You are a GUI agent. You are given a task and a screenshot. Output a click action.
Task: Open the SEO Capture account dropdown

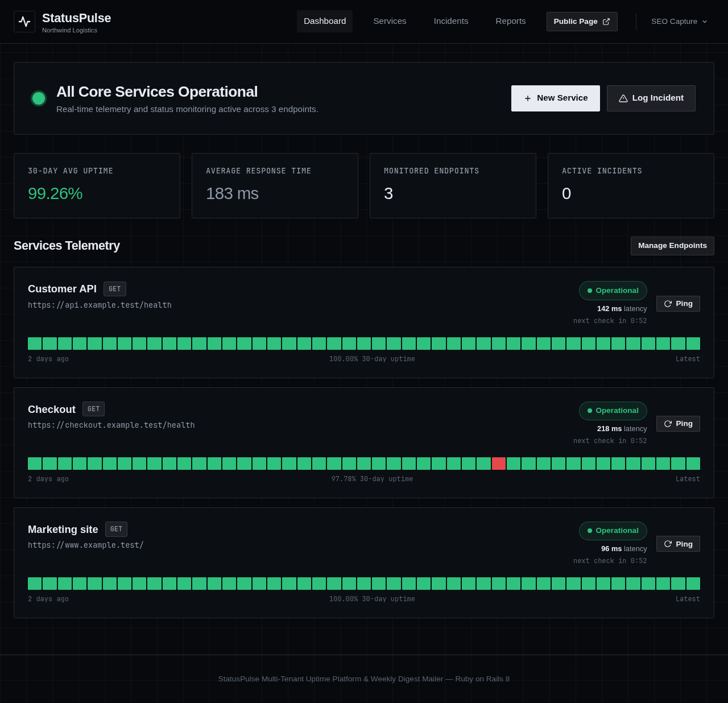tap(680, 22)
